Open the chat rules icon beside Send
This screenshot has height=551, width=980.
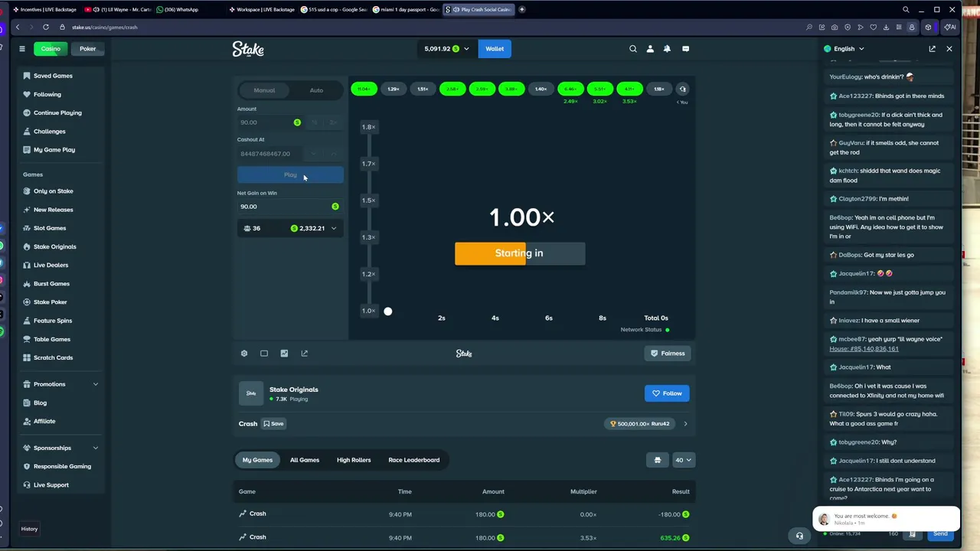click(913, 533)
